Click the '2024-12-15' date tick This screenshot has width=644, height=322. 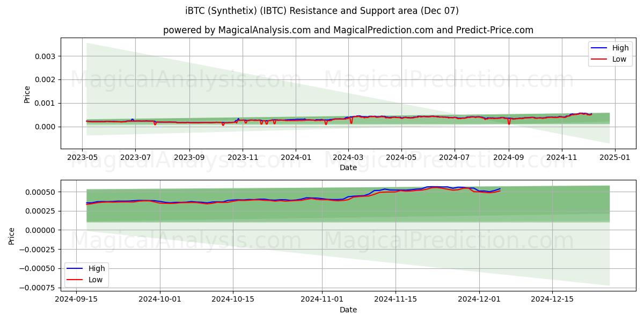(x=552, y=300)
